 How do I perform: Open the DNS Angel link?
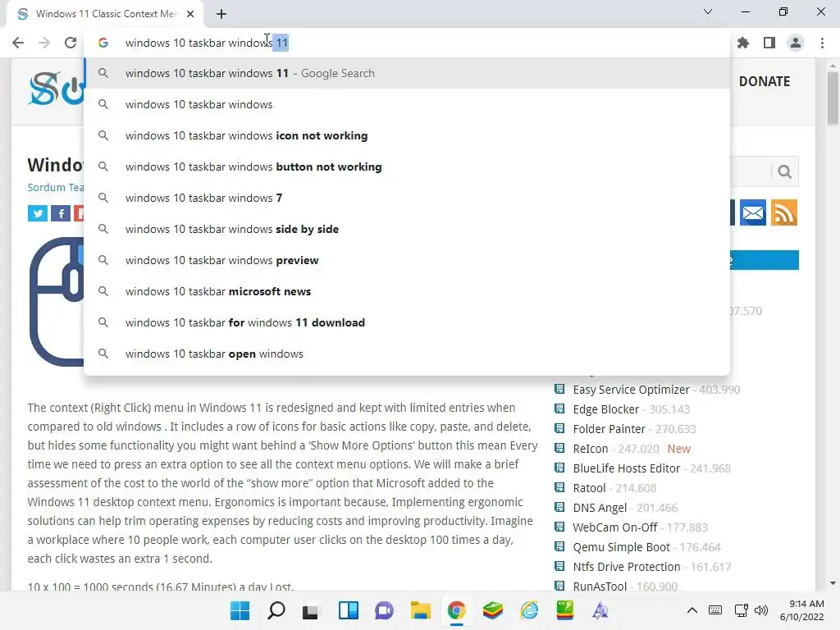tap(600, 508)
